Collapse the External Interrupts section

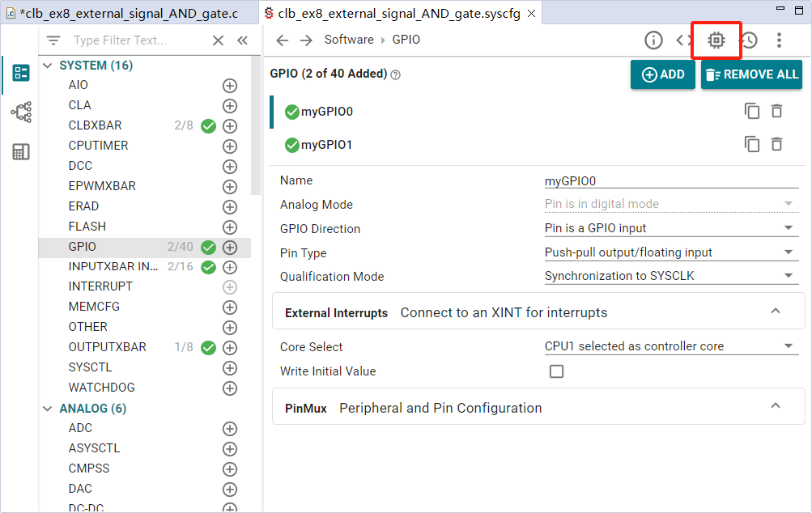[x=776, y=312]
